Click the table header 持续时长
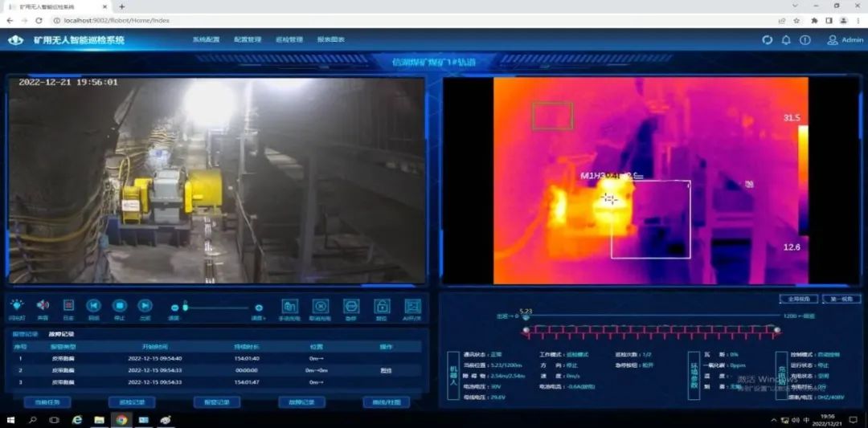 coord(247,347)
